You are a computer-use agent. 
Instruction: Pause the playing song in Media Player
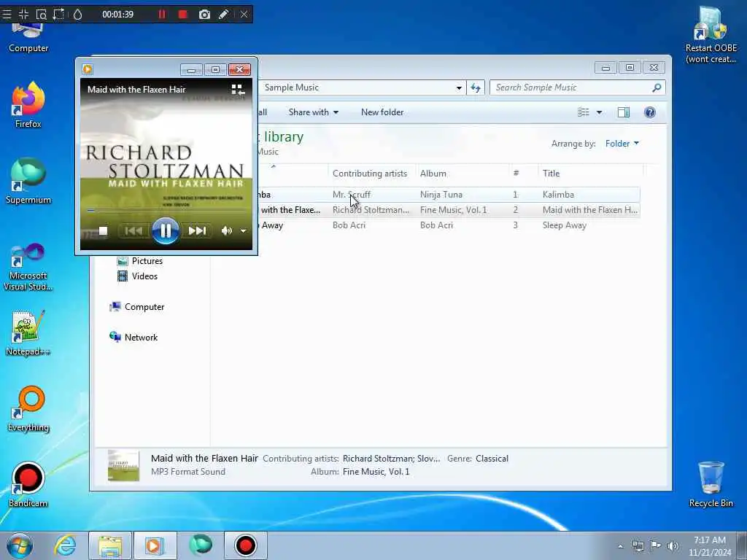166,231
